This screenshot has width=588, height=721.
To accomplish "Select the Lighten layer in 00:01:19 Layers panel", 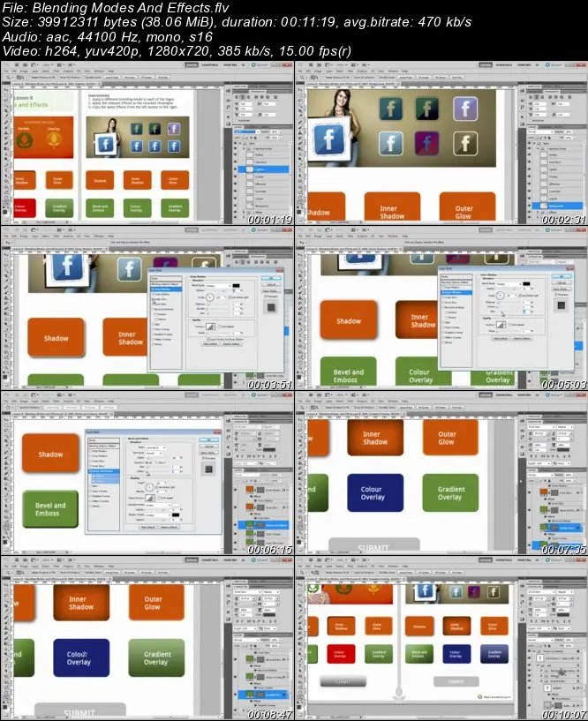I will (264, 169).
